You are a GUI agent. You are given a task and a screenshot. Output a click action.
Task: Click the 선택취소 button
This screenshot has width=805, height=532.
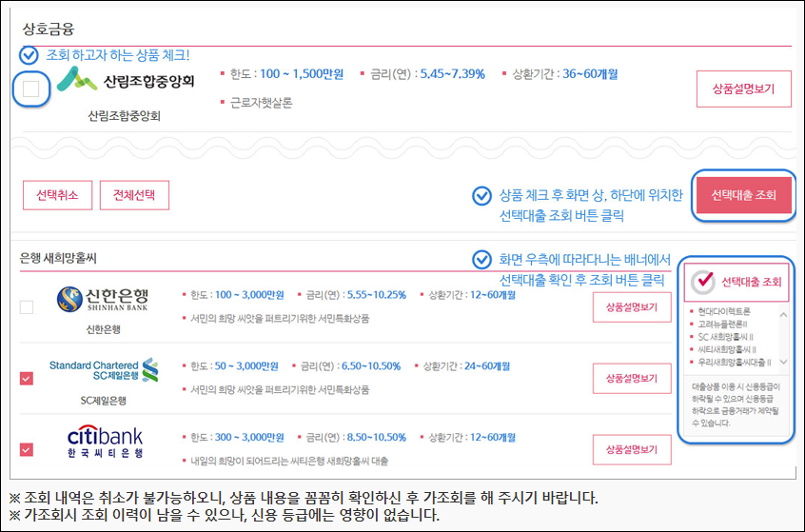click(57, 195)
